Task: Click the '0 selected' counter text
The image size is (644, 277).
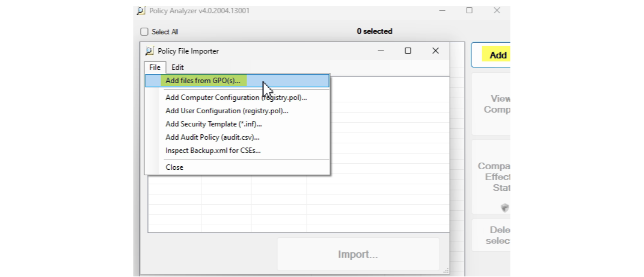Action: click(x=375, y=31)
